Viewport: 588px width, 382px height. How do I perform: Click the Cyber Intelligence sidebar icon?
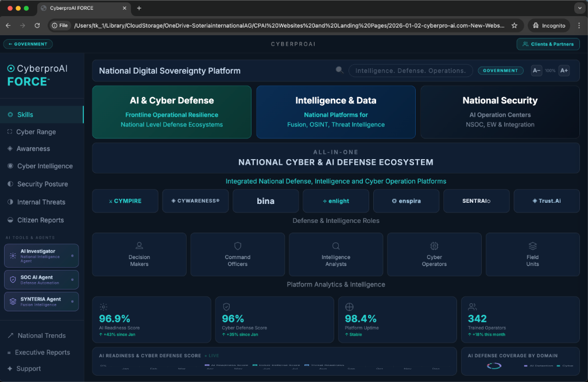[10, 166]
